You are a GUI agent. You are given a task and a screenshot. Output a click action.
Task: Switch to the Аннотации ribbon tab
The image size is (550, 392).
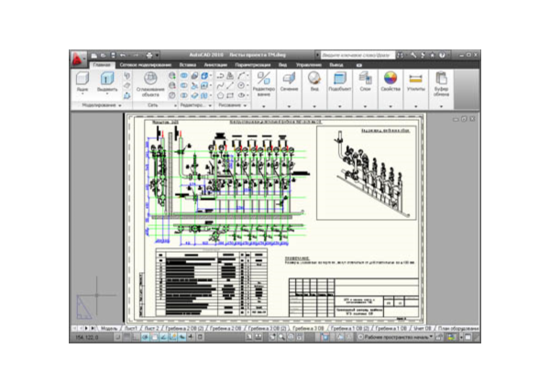215,65
